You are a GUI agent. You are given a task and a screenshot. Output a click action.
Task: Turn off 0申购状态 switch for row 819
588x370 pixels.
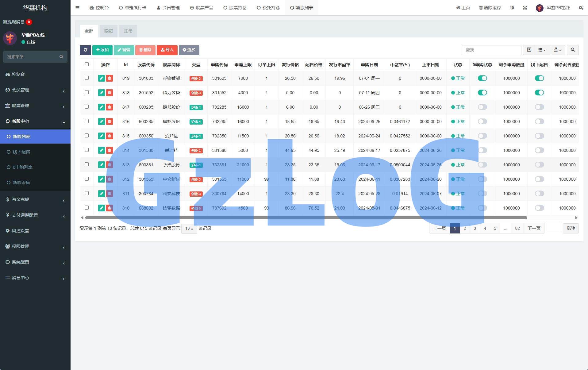(482, 78)
